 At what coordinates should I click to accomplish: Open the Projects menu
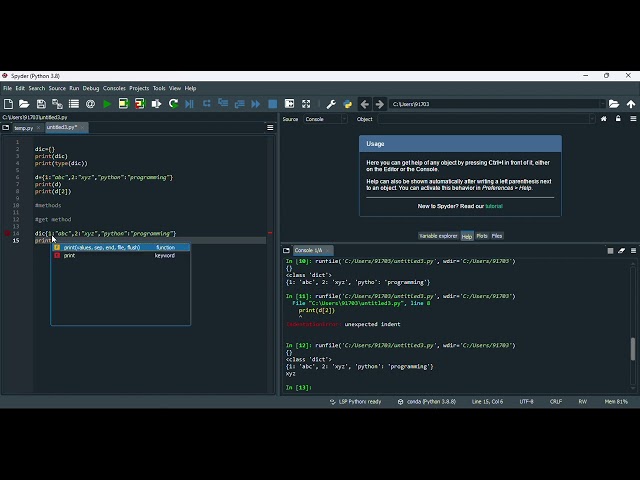point(139,88)
